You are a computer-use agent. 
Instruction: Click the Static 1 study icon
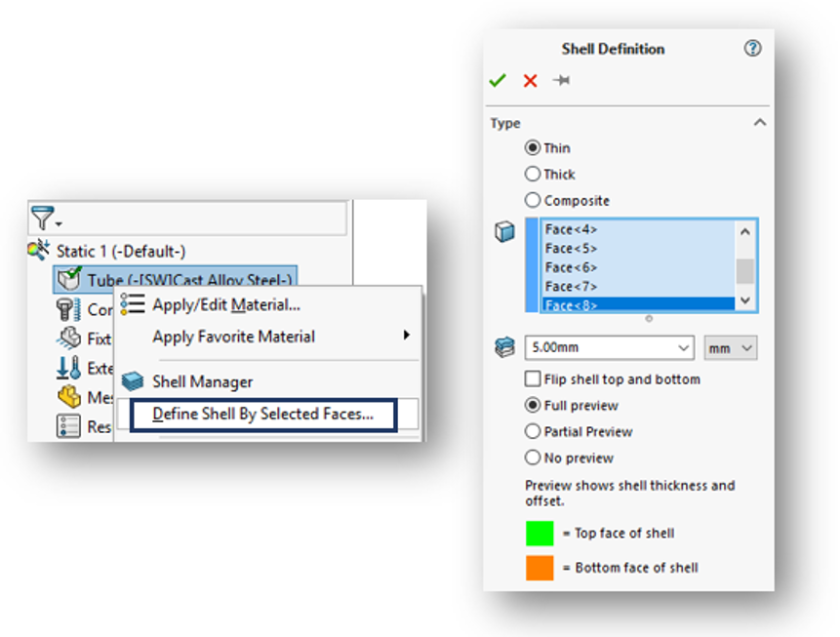(39, 250)
